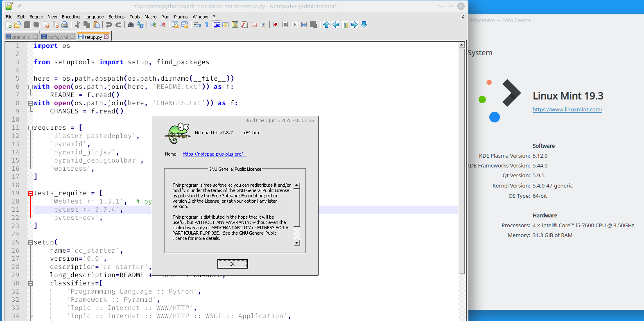The height and width of the screenshot is (321, 644).
Task: Click the Save All toolbar icon
Action: [36, 25]
